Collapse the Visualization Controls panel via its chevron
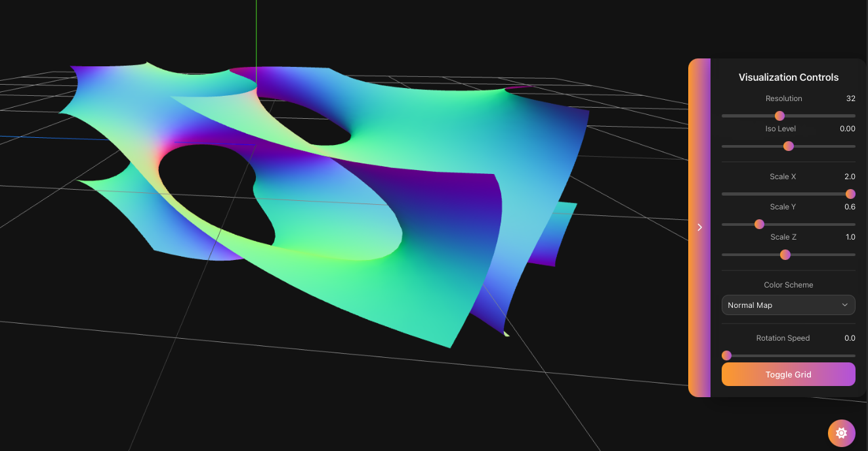The height and width of the screenshot is (451, 868). tap(699, 227)
